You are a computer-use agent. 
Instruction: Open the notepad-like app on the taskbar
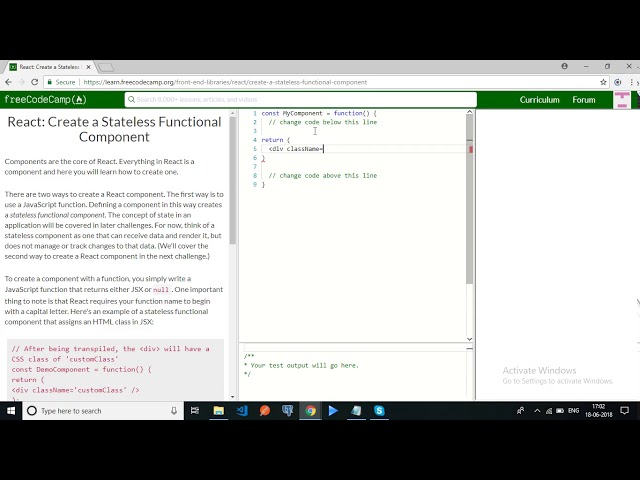356,411
